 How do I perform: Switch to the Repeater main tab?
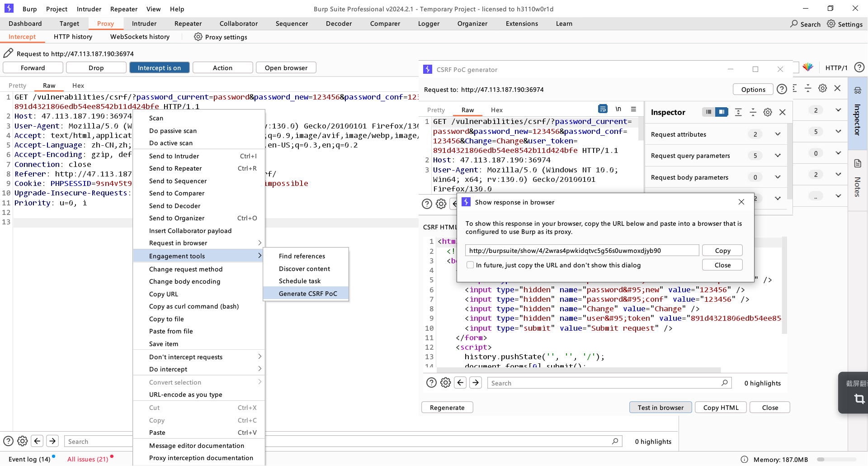(x=188, y=24)
